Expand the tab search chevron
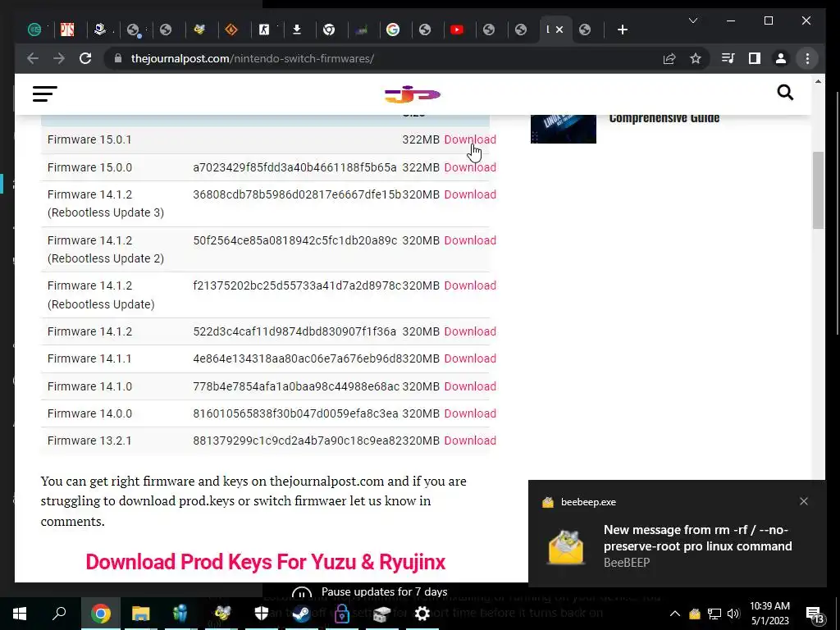Image resolution: width=840 pixels, height=630 pixels. (692, 21)
